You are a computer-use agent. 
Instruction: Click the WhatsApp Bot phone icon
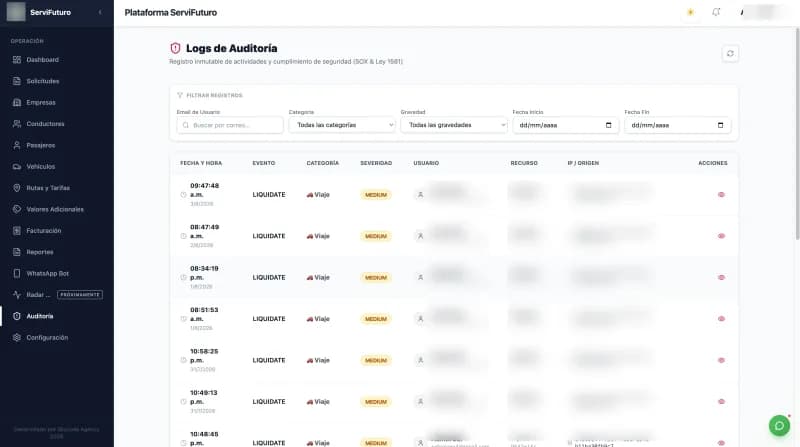17,274
